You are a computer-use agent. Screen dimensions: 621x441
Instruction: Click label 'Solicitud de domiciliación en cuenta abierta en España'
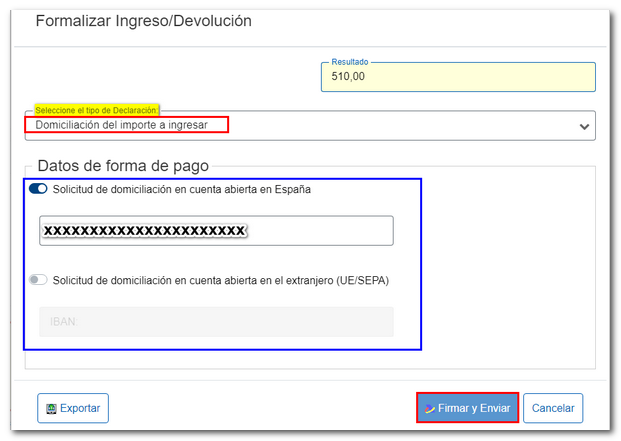[182, 189]
